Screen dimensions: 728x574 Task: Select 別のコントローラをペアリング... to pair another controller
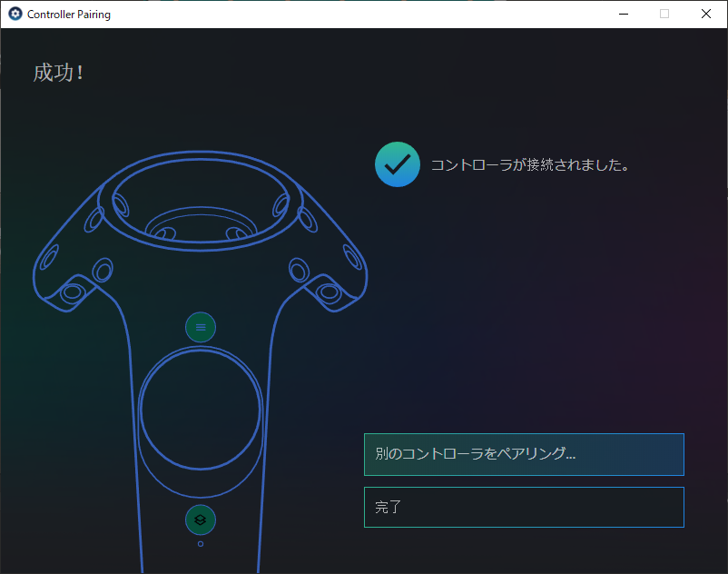tap(524, 454)
